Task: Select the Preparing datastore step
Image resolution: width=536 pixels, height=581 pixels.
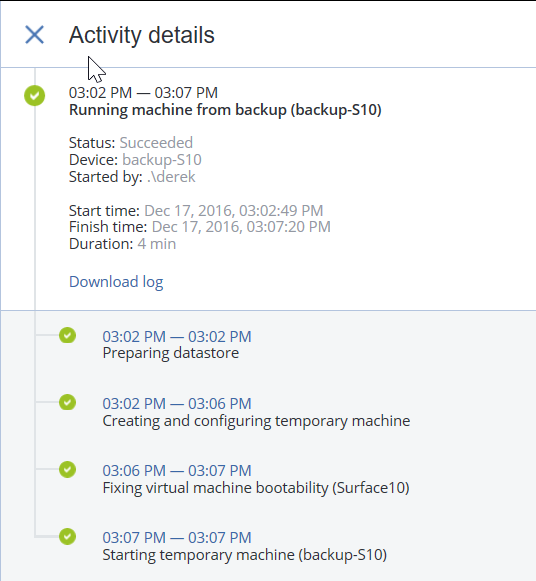Action: [x=171, y=353]
